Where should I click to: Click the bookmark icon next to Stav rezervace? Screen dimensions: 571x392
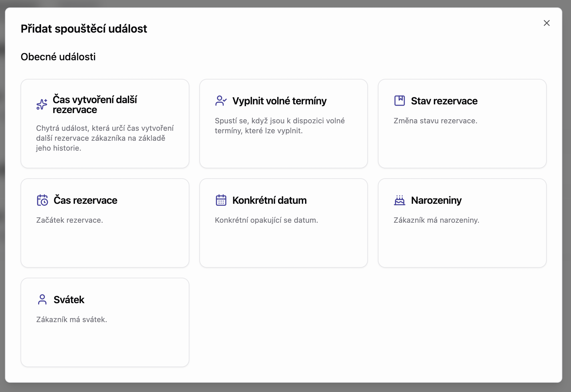click(x=399, y=101)
